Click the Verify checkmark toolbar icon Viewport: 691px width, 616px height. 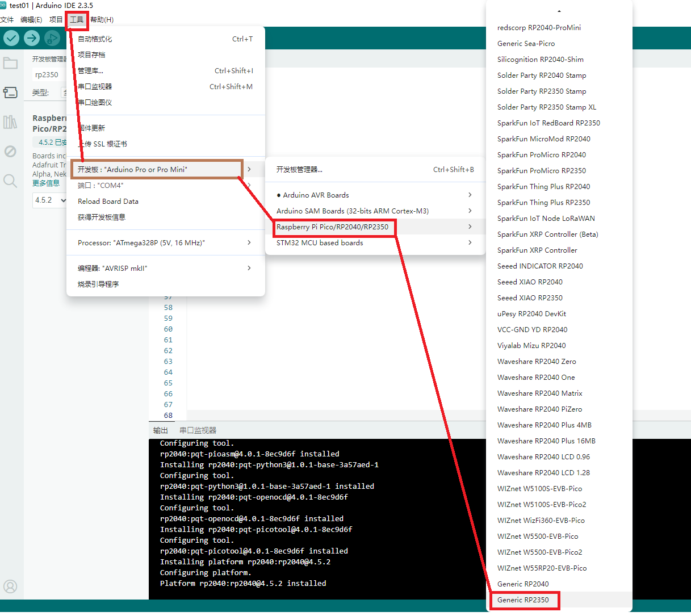(x=11, y=38)
